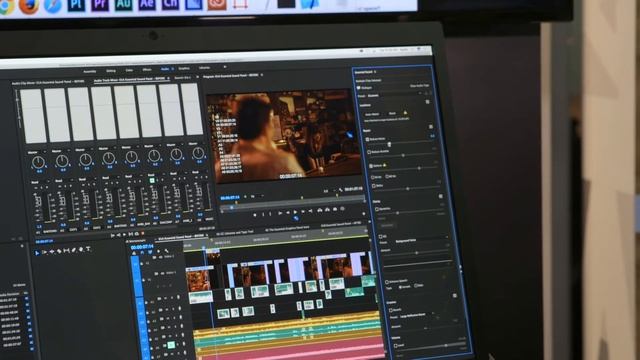This screenshot has height=360, width=640.
Task: Enable the EQ checkbox
Action: [380, 236]
